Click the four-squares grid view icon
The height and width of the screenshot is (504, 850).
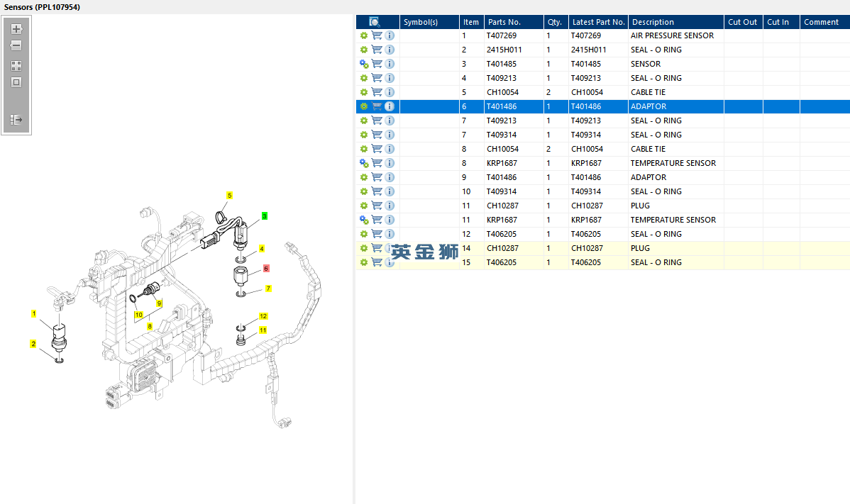(16, 66)
